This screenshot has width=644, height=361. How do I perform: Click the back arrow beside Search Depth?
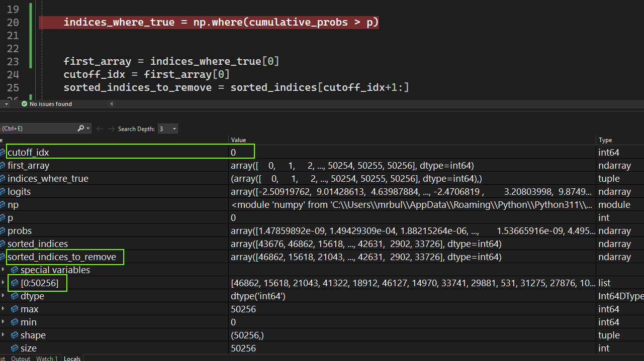100,129
